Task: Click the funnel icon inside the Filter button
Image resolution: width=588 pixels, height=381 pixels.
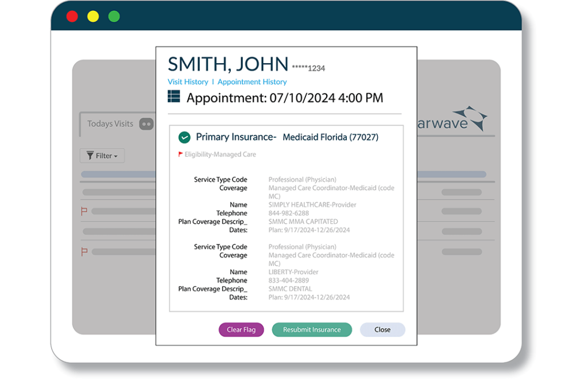Action: click(x=91, y=155)
